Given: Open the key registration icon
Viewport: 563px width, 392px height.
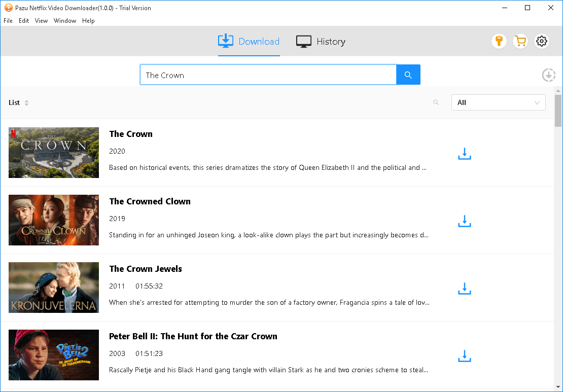Looking at the screenshot, I should point(499,41).
